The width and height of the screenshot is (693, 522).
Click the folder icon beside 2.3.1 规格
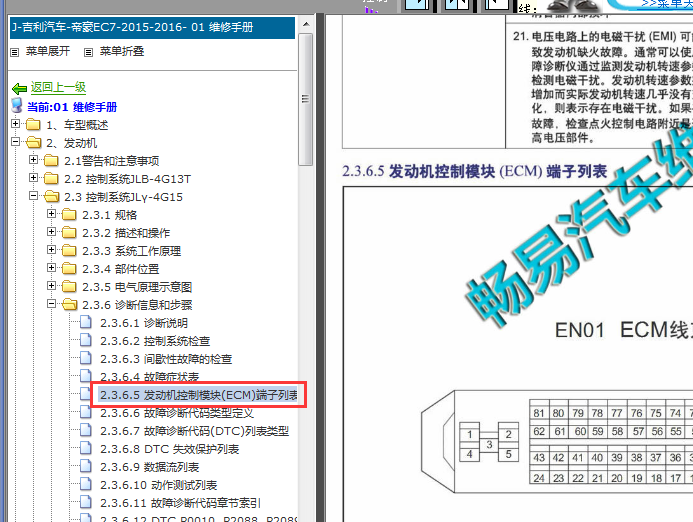(69, 215)
